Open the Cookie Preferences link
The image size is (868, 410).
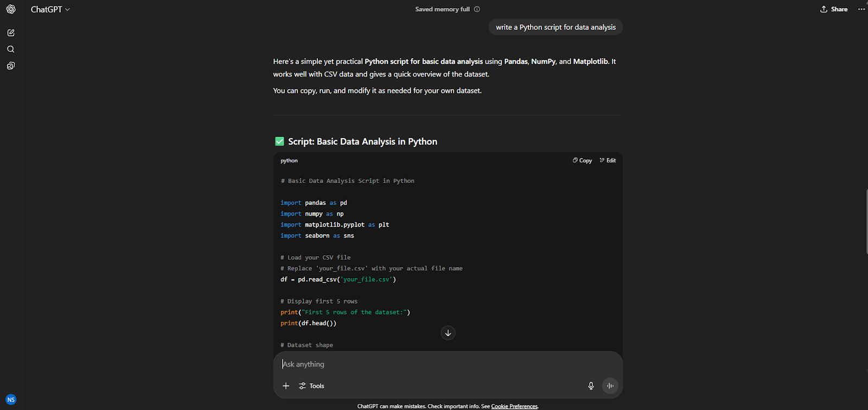(514, 406)
